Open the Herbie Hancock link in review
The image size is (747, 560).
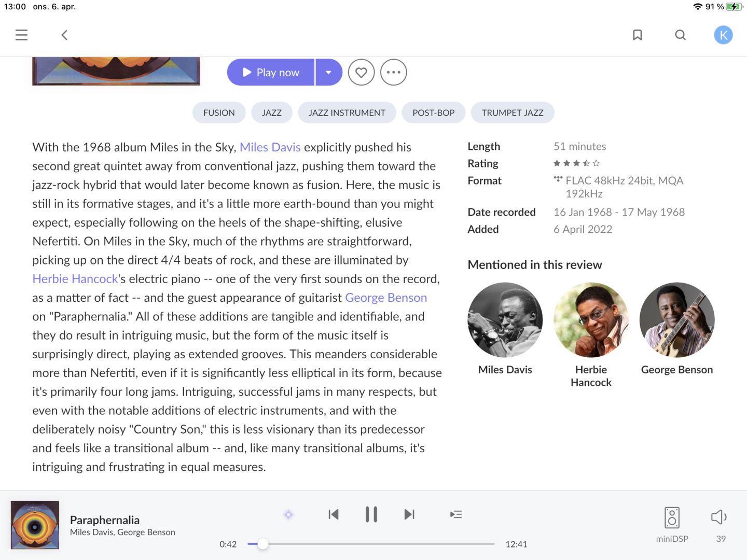click(x=75, y=279)
